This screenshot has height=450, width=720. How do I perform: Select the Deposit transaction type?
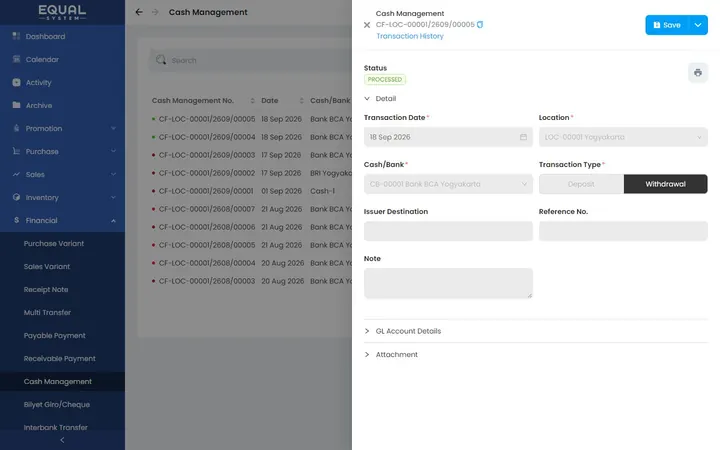(581, 184)
